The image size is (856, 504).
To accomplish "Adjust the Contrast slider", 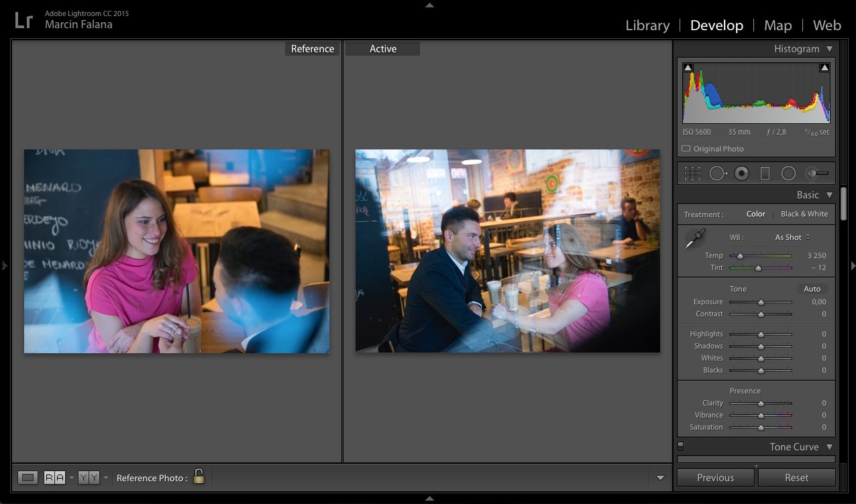I will point(761,314).
